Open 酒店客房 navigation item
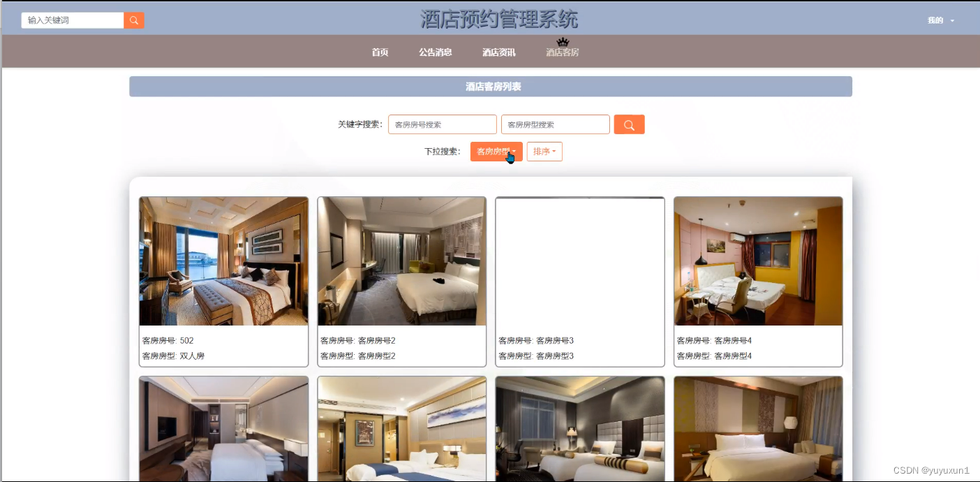Viewport: 980px width, 482px height. click(x=563, y=52)
